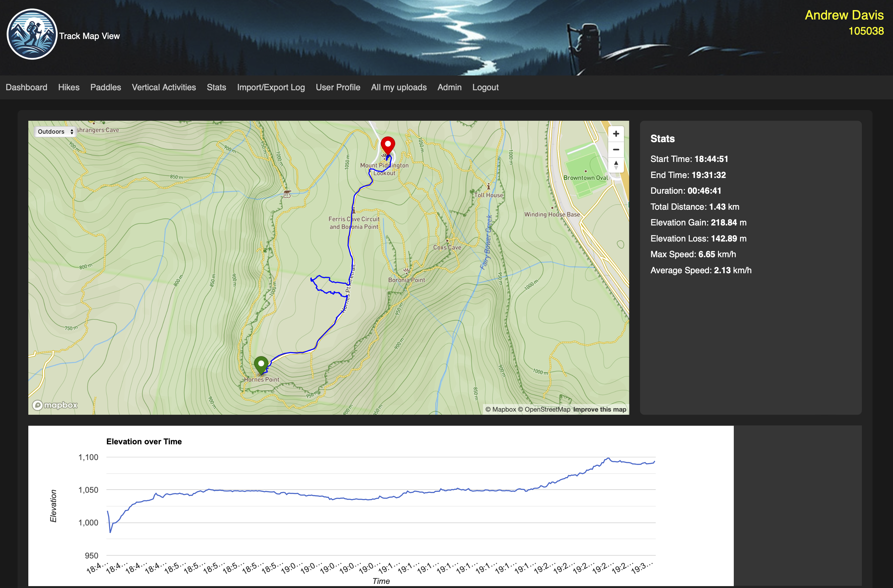Click the info icon beside Toll House
The image size is (893, 588).
(488, 185)
